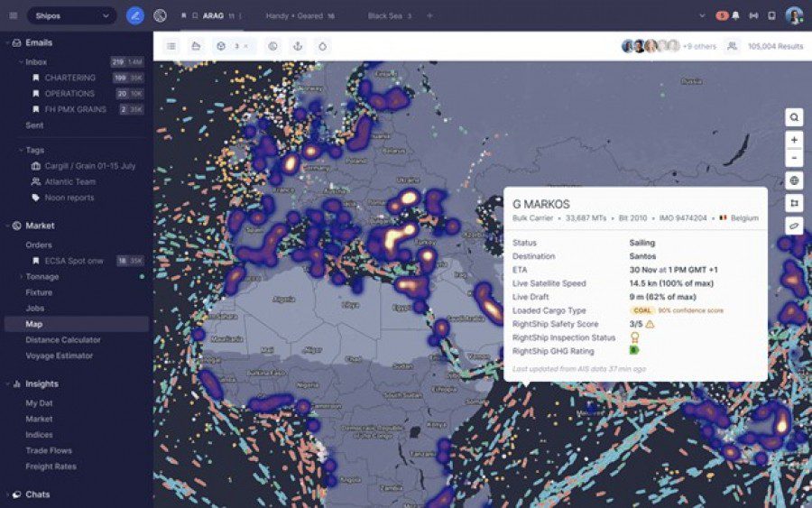Open Cargill / Grain 01-15 July tag
The image size is (812, 508).
(x=89, y=166)
